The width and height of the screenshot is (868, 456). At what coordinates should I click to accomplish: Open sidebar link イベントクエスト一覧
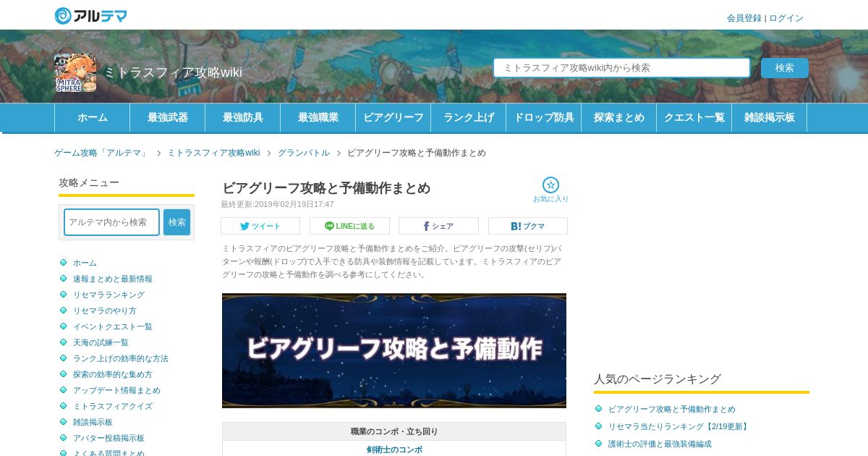pos(113,326)
